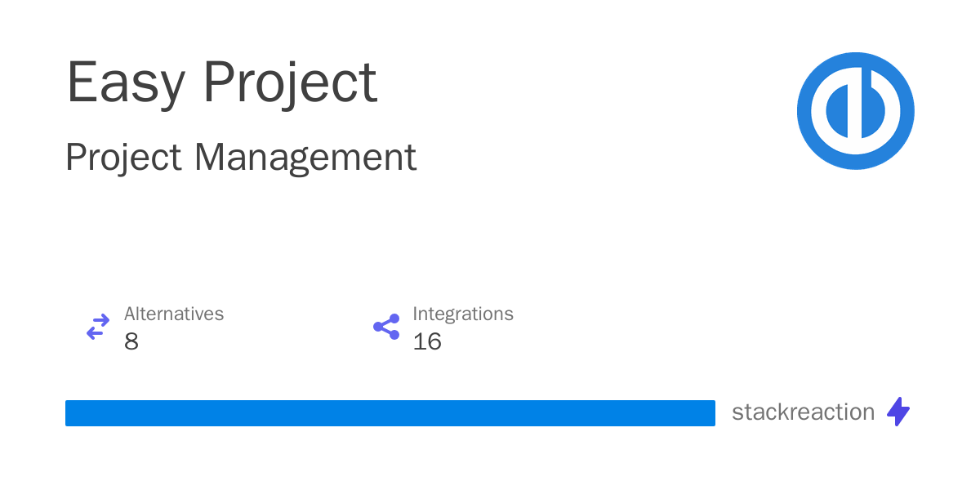Click the right end of blue bar
Image resolution: width=980 pixels, height=490 pixels.
point(709,413)
